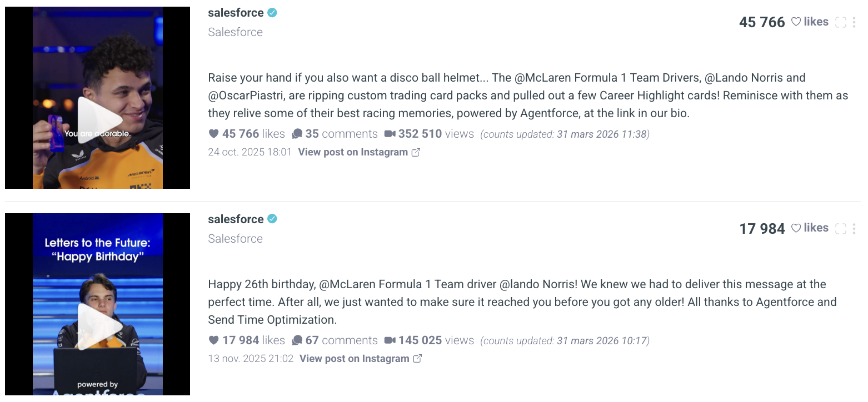Click the salesforce username on the first post
This screenshot has width=868, height=402.
[236, 13]
